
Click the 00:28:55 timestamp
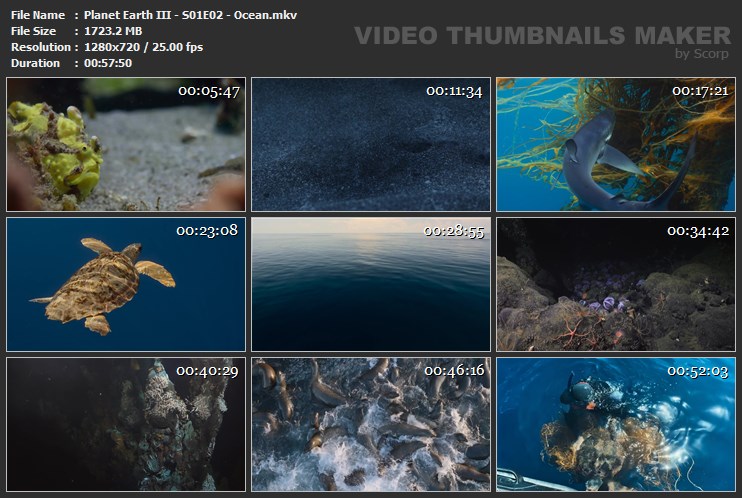tap(454, 231)
